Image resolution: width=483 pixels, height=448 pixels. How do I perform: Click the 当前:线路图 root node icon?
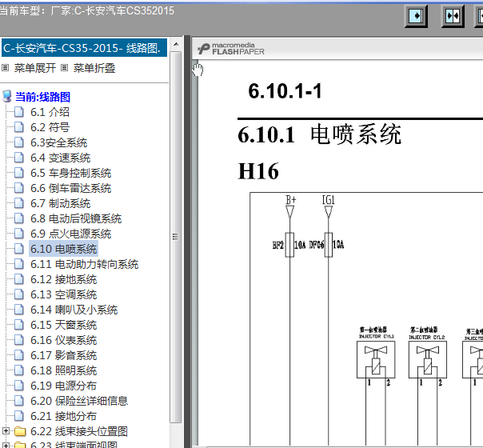pyautogui.click(x=6, y=97)
